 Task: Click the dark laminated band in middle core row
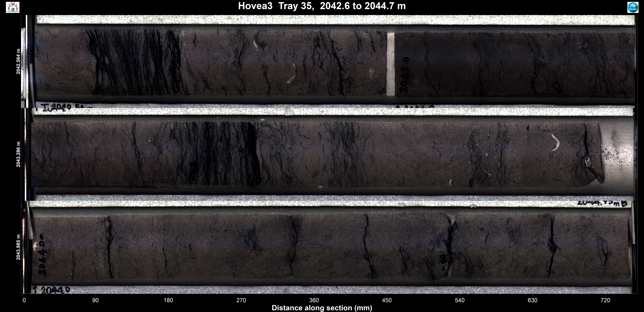(x=220, y=155)
